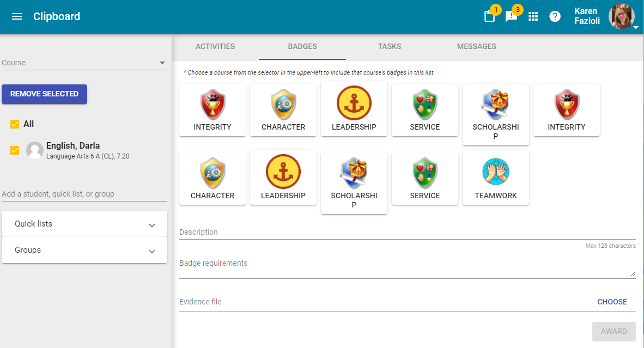Screen dimensions: 644x348
Task: Switch to the Badges tab
Action: tap(302, 46)
